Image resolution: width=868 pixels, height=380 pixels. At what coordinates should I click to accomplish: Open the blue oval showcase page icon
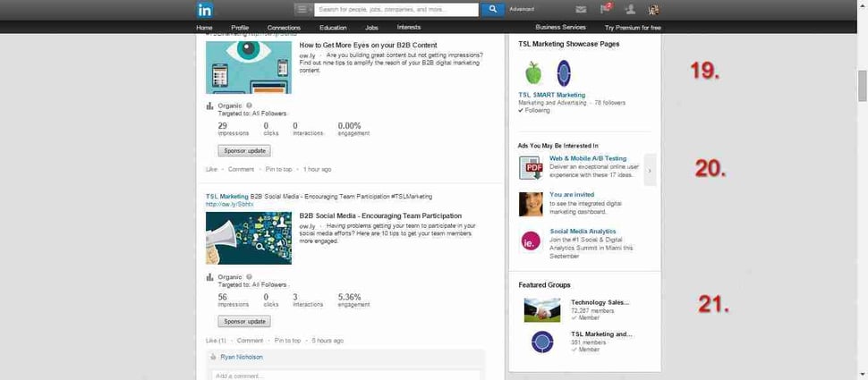pyautogui.click(x=564, y=73)
